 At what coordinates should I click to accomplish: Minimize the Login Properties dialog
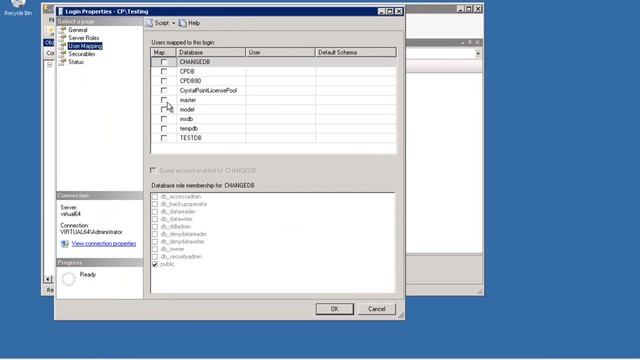tap(381, 11)
